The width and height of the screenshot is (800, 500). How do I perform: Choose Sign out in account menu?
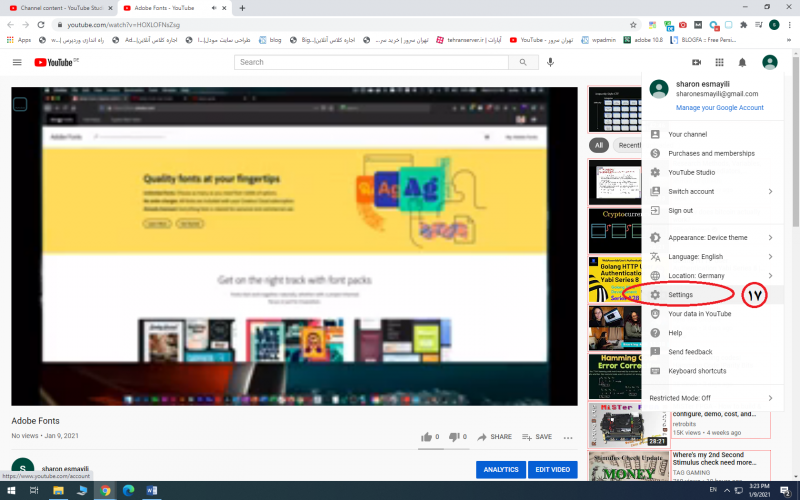coord(680,210)
